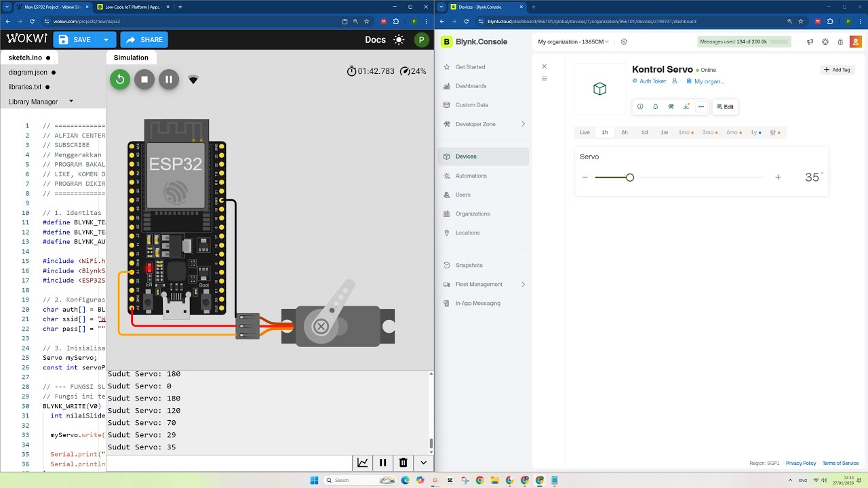Click the device download icon
This screenshot has width=868, height=488.
(x=686, y=106)
